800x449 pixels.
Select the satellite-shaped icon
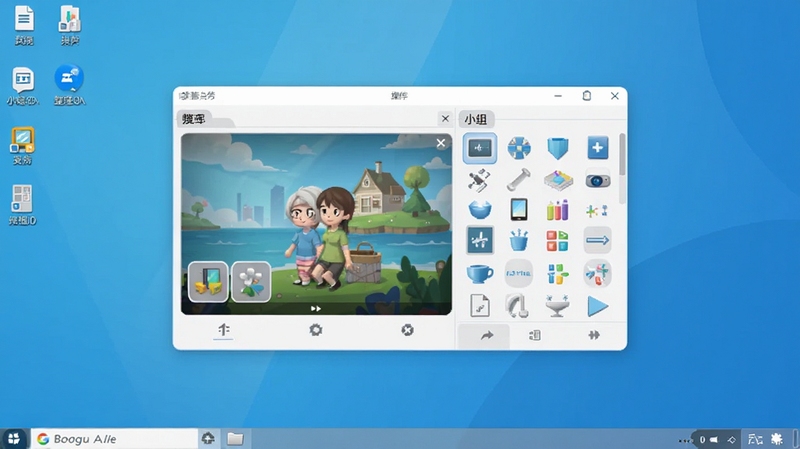479,180
